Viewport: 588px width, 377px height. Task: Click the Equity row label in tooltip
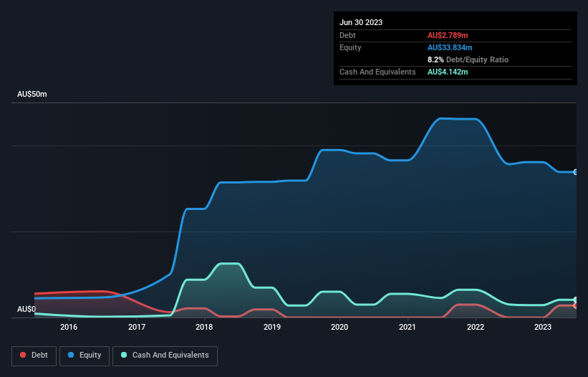tap(350, 47)
